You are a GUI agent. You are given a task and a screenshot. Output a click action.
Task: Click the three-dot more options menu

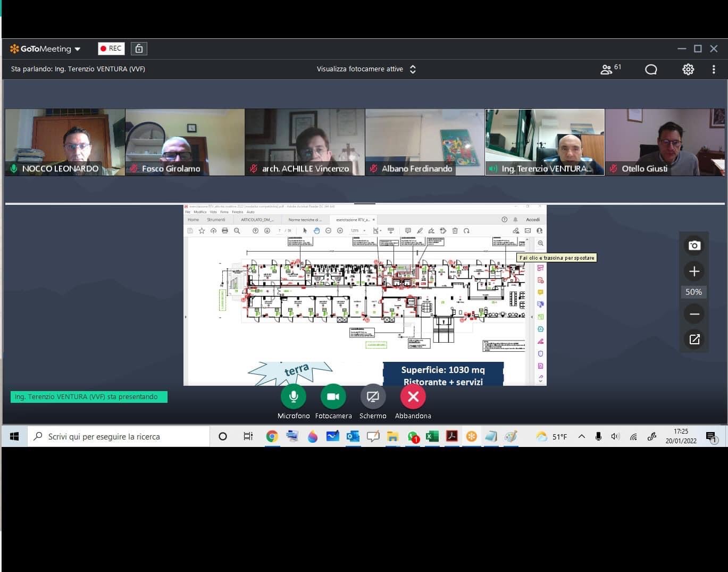coord(714,69)
